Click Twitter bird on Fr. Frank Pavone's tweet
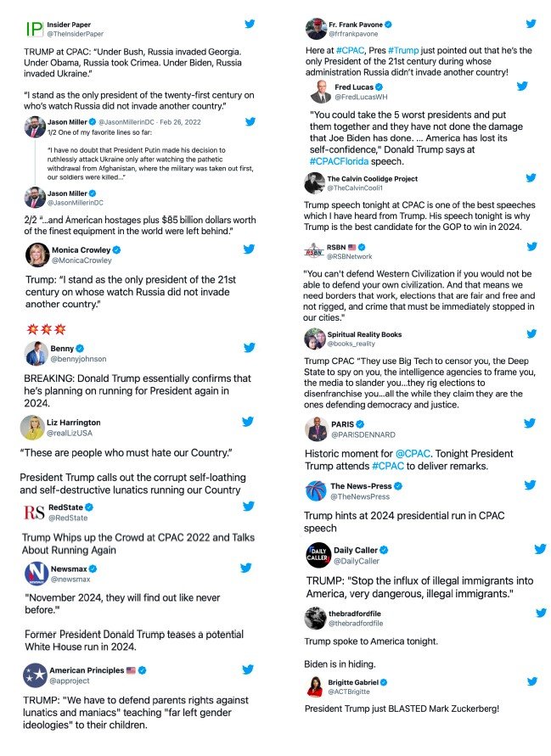The image size is (551, 756). point(531,25)
